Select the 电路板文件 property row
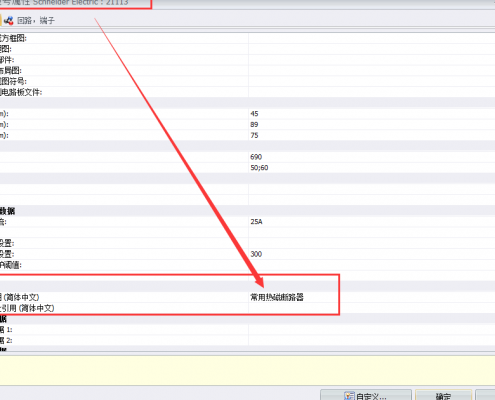Screen dimensions: 495x400 [x=247, y=92]
